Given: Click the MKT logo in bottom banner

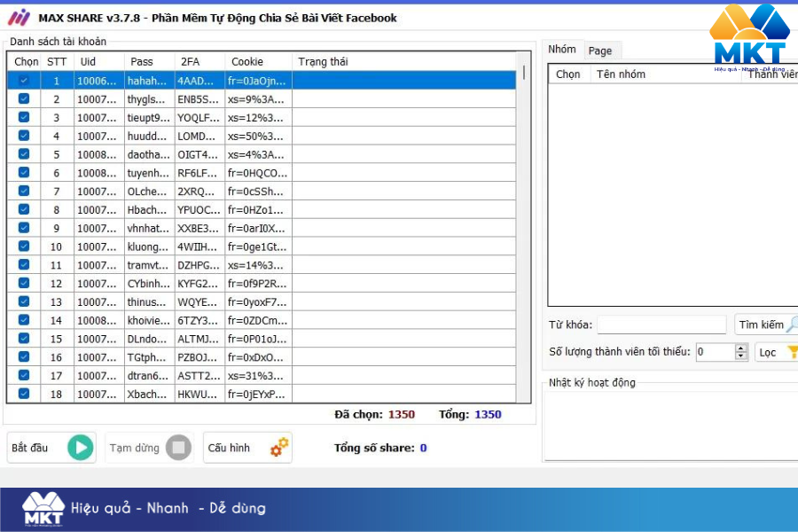Looking at the screenshot, I should (43, 508).
